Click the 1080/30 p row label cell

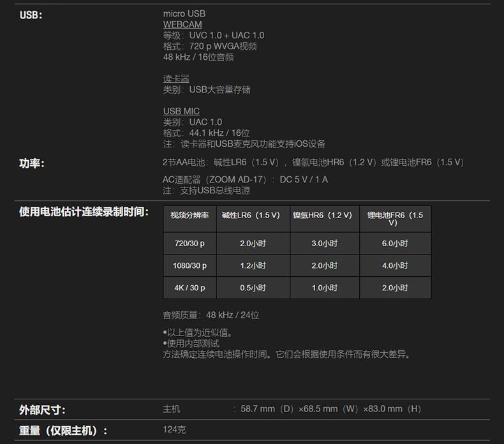[x=189, y=266]
